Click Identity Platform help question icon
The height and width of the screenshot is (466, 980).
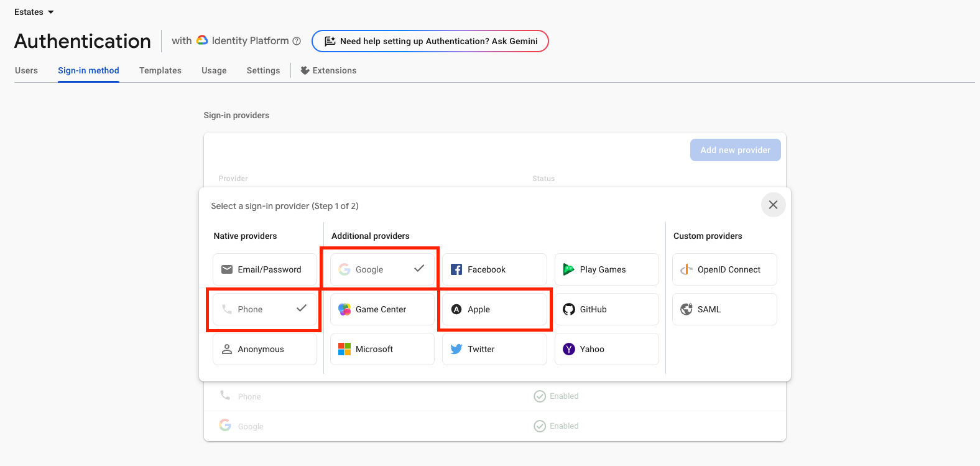pyautogui.click(x=297, y=41)
